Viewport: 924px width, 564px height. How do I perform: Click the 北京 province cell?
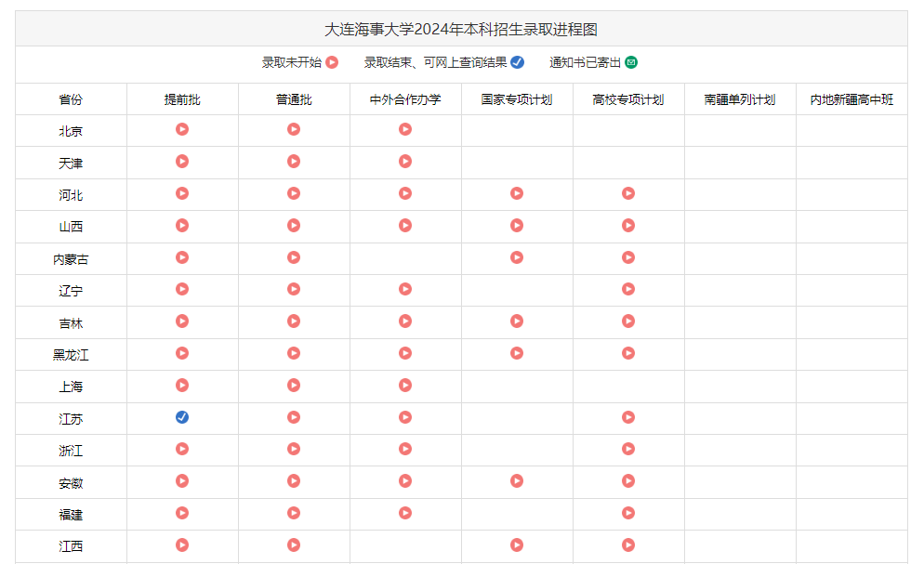[x=71, y=131]
